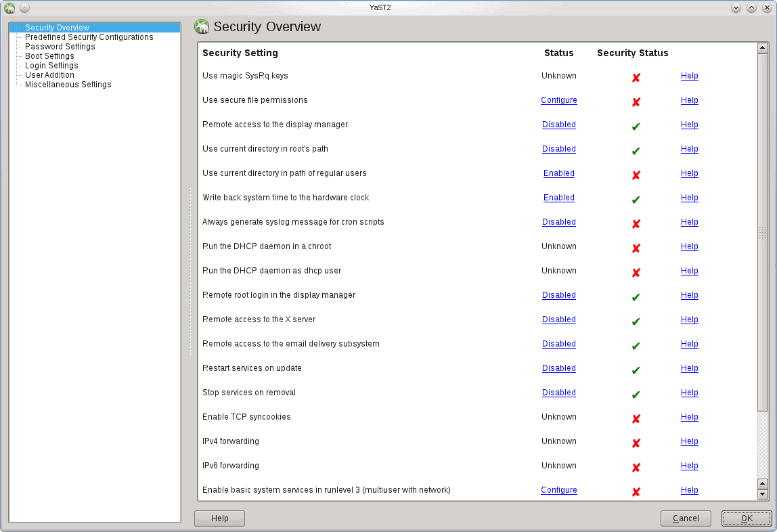Image resolution: width=777 pixels, height=532 pixels.
Task: Click green check for hardware clock write-back
Action: coord(636,200)
